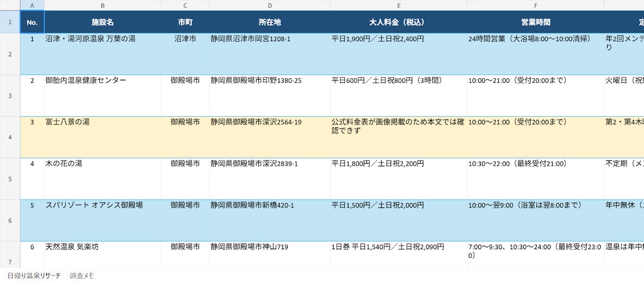
Task: Select the No. 4 cell
Action: [x=32, y=179]
